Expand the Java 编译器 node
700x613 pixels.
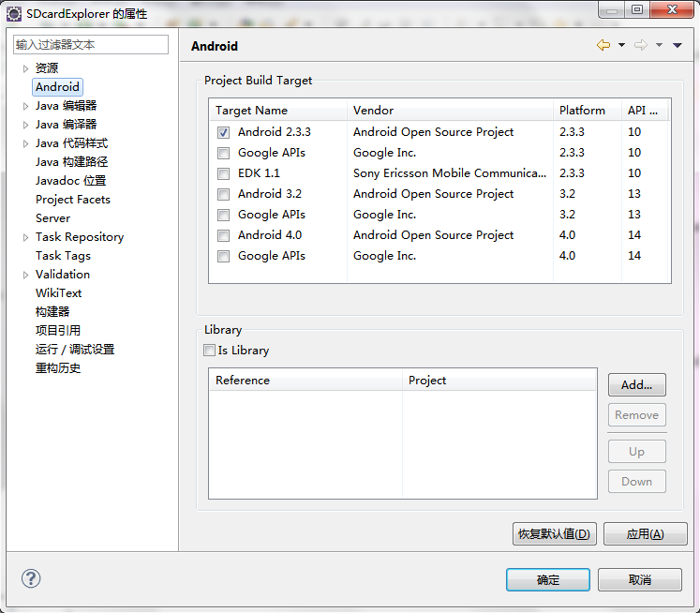pyautogui.click(x=25, y=125)
